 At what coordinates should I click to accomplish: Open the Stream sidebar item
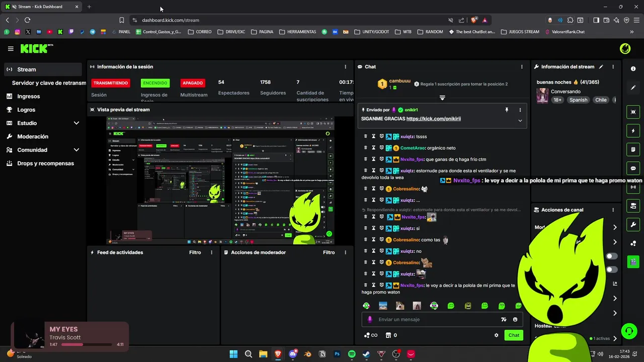[x=42, y=69]
